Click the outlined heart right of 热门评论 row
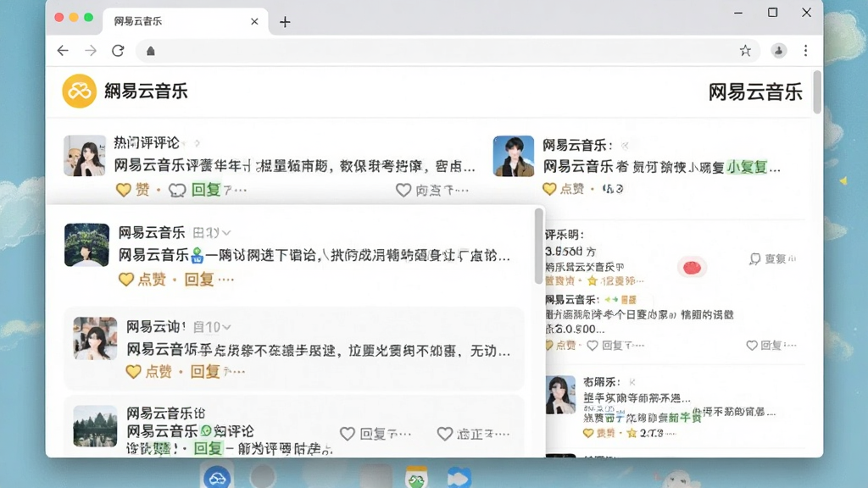The image size is (868, 488). tap(403, 191)
